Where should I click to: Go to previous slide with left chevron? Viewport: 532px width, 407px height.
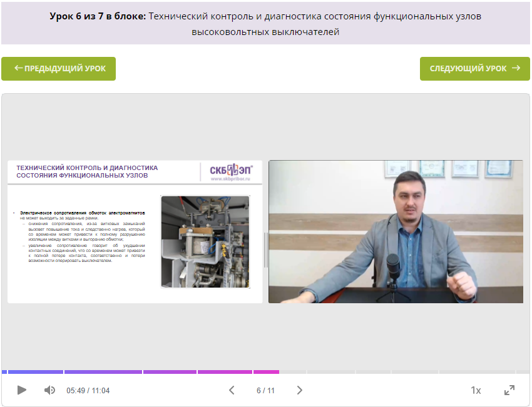[x=232, y=390]
